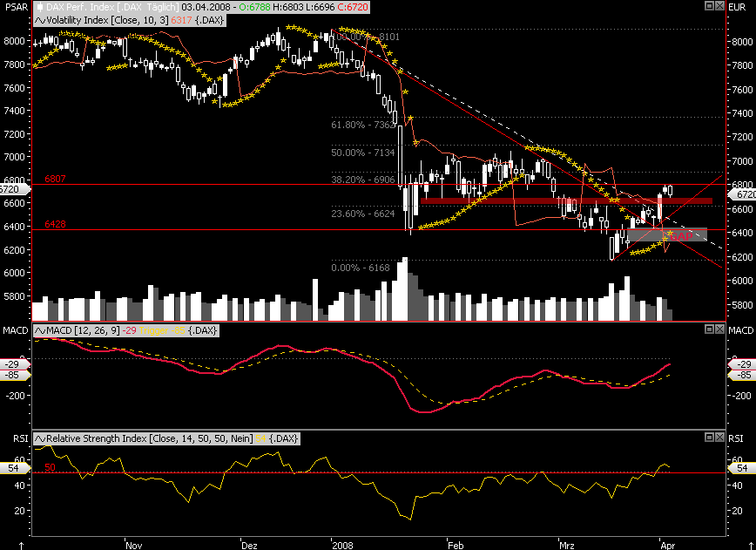Click the MACD label left of the MACD panel
Viewport: 756px width, 550px height.
pyautogui.click(x=16, y=330)
